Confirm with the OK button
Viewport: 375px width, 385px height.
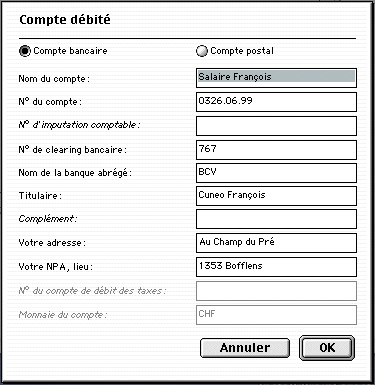327,348
